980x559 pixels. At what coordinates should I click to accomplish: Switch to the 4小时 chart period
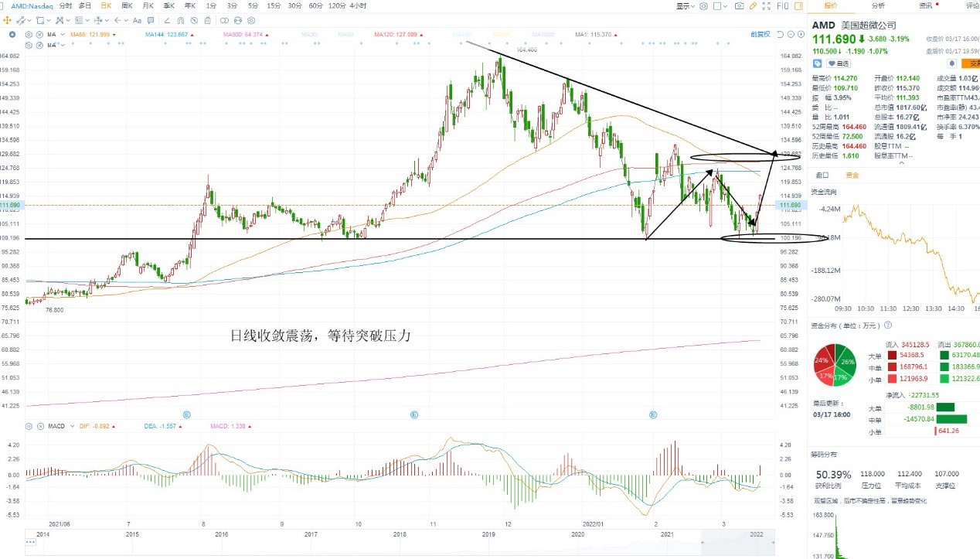pos(358,5)
